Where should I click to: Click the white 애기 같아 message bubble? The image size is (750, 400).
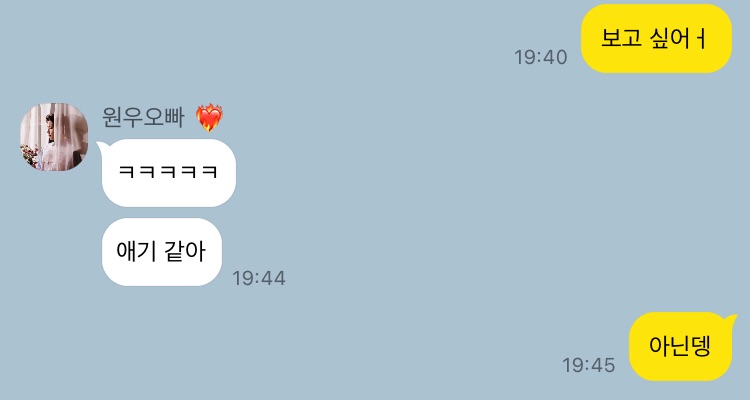[162, 252]
